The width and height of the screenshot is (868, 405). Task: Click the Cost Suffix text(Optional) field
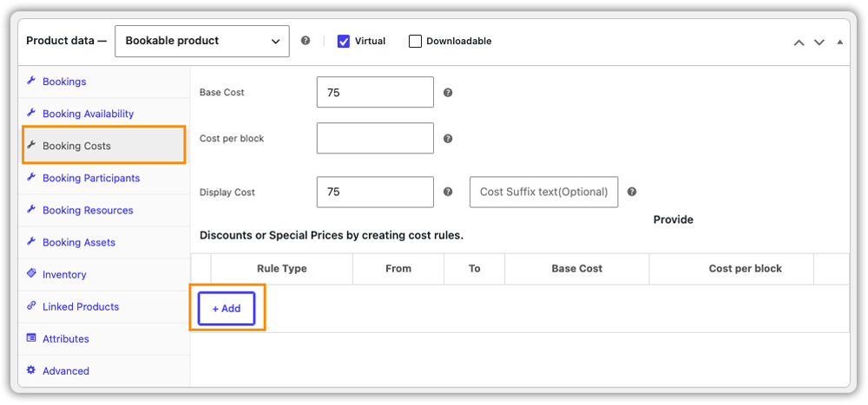543,192
